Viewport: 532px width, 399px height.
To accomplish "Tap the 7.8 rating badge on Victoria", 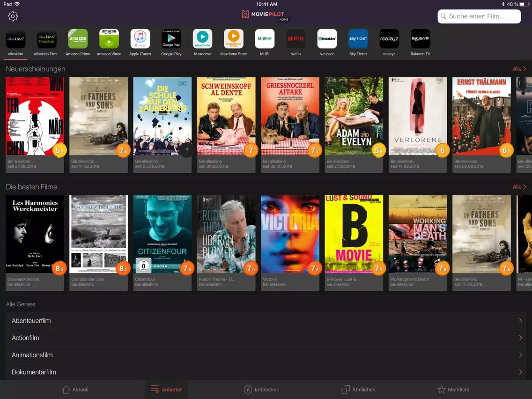I will point(315,268).
